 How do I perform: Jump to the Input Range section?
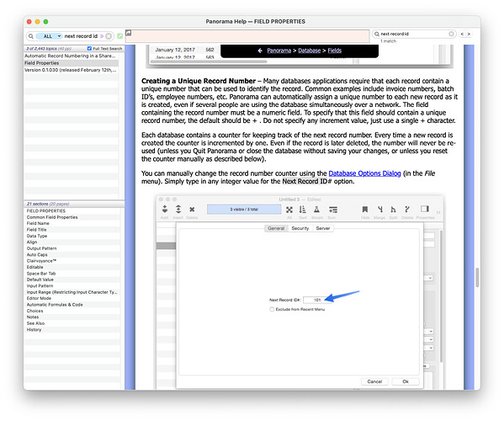tap(72, 292)
